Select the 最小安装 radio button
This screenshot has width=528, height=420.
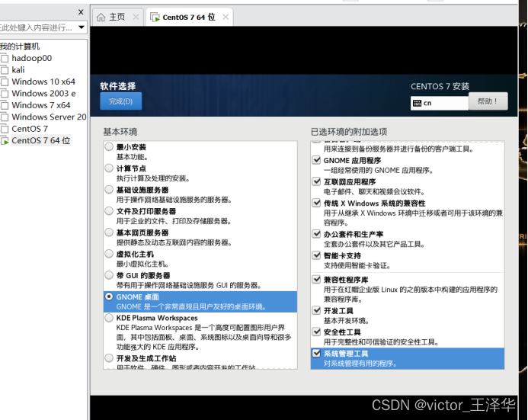point(109,146)
